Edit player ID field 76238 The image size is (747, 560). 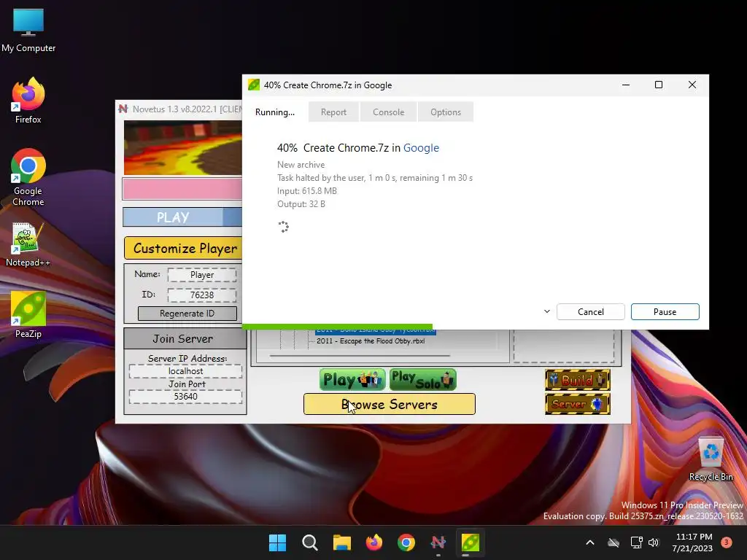pos(202,295)
